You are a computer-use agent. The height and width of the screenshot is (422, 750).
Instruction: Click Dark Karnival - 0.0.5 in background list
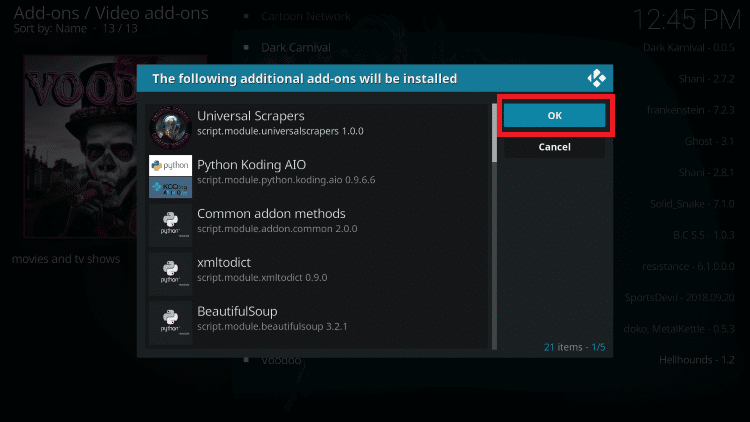pyautogui.click(x=688, y=47)
